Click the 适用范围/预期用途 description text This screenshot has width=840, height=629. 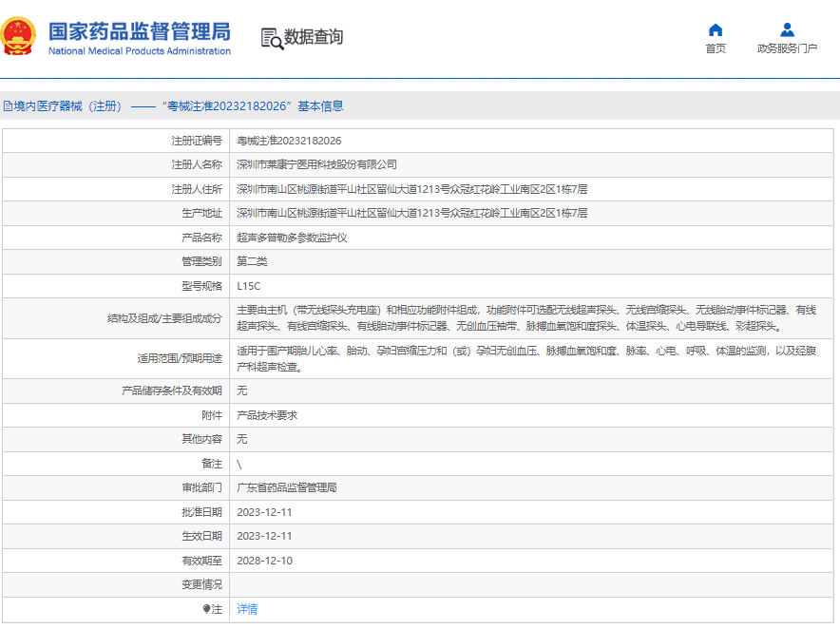(526, 358)
